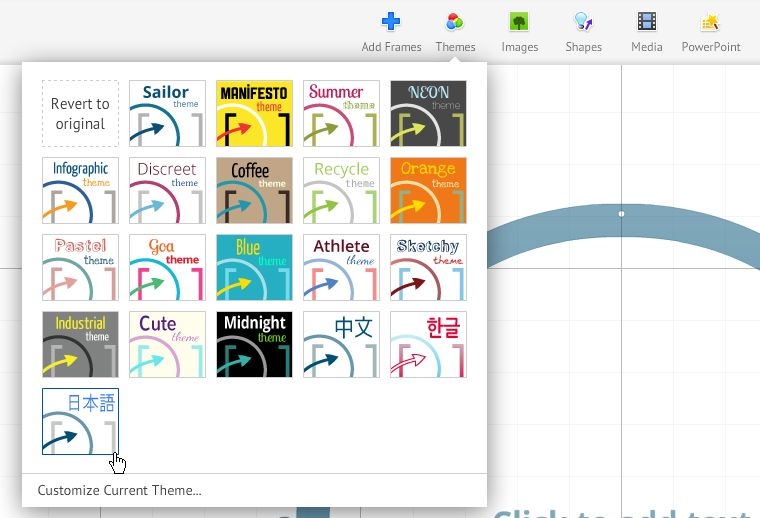This screenshot has width=760, height=518.
Task: Choose the Japanese 日本語 theme
Action: (80, 422)
